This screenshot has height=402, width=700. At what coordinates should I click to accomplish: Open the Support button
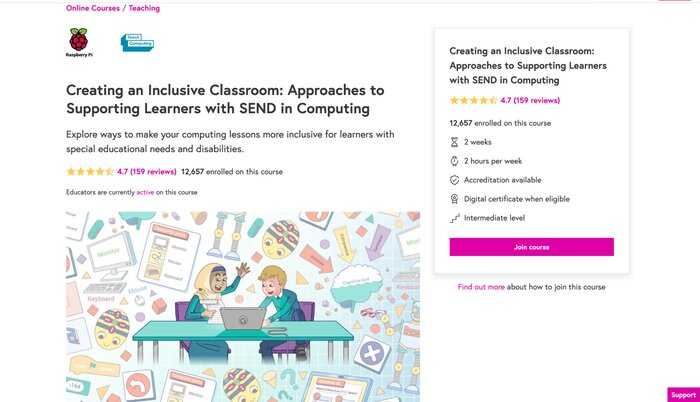[683, 395]
